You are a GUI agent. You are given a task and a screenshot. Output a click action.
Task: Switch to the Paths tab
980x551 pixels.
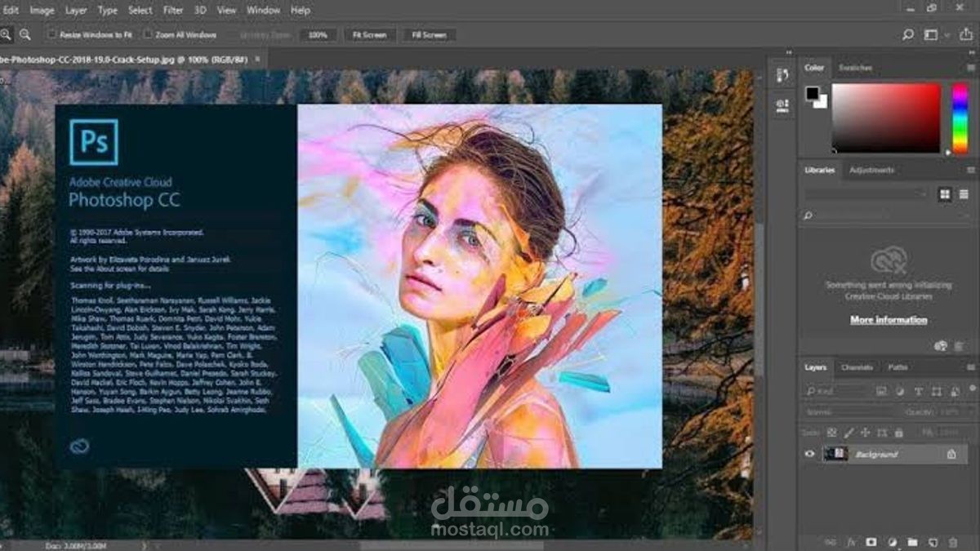click(898, 367)
